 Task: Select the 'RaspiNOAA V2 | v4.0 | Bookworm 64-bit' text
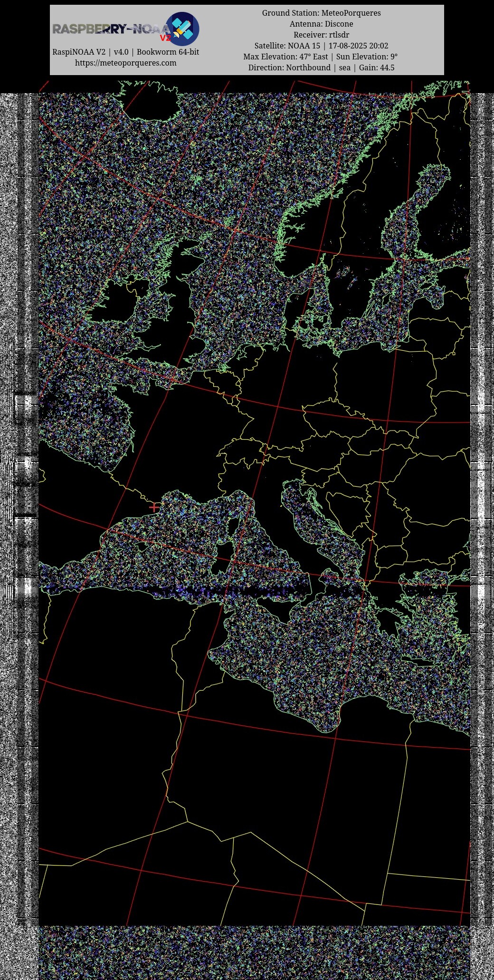coord(125,52)
